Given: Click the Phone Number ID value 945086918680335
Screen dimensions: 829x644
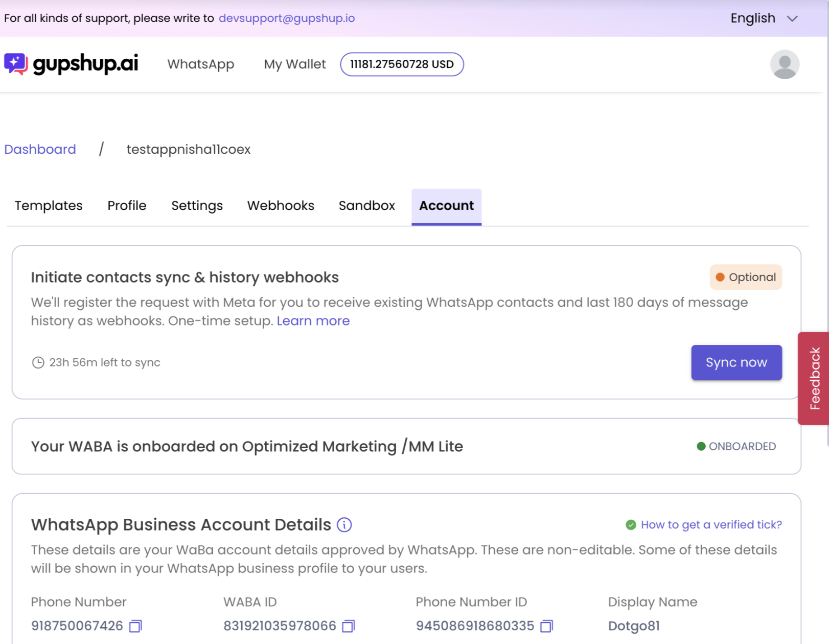Looking at the screenshot, I should (x=475, y=626).
